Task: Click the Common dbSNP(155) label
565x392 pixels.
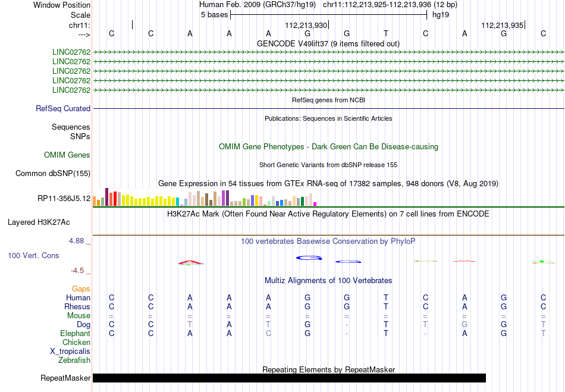Action: click(x=52, y=173)
